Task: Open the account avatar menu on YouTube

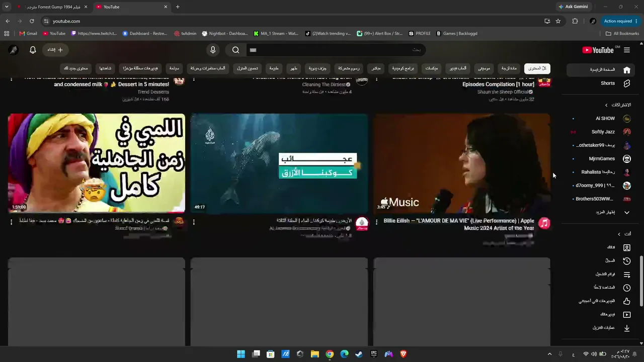Action: tap(14, 50)
